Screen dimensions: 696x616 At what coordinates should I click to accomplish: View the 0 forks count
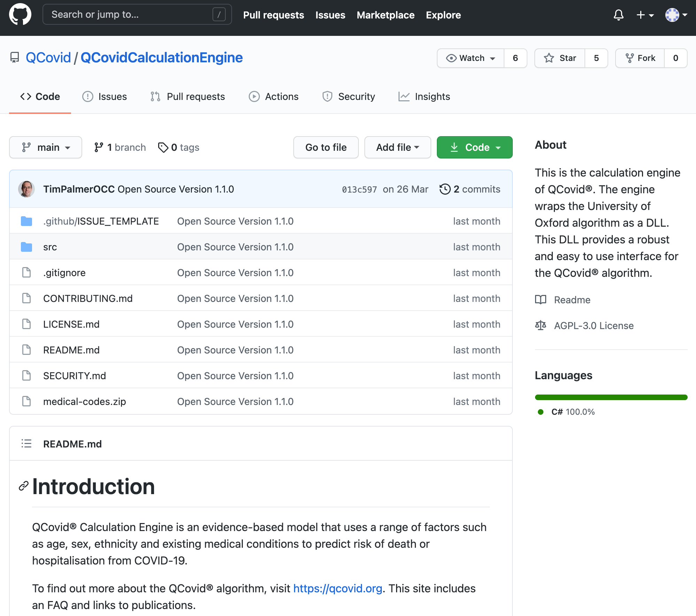(675, 58)
